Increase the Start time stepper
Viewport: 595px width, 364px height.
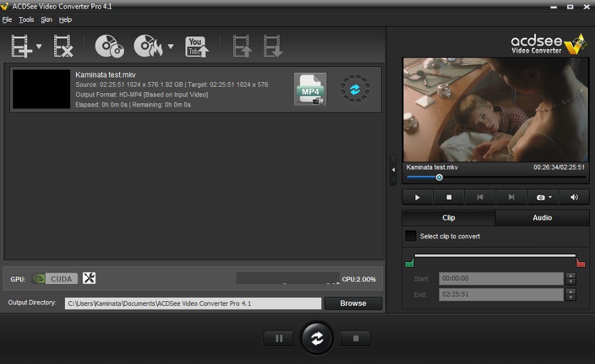570,276
